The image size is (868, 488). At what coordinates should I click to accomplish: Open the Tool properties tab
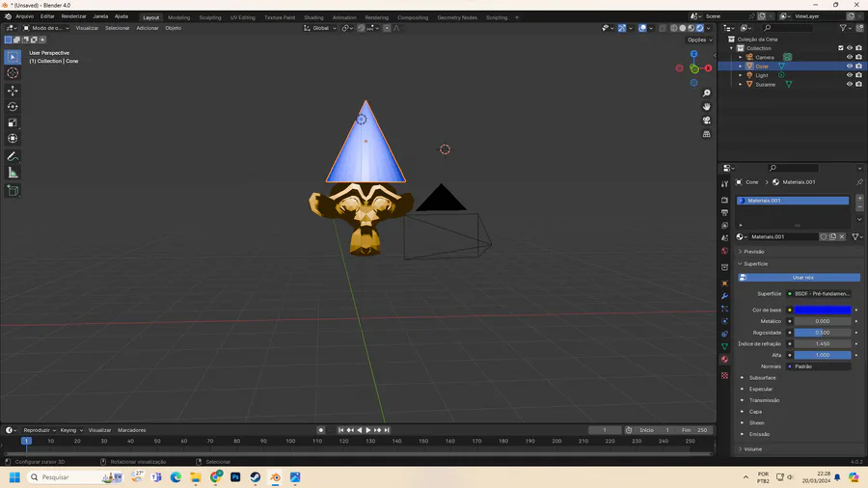(724, 183)
